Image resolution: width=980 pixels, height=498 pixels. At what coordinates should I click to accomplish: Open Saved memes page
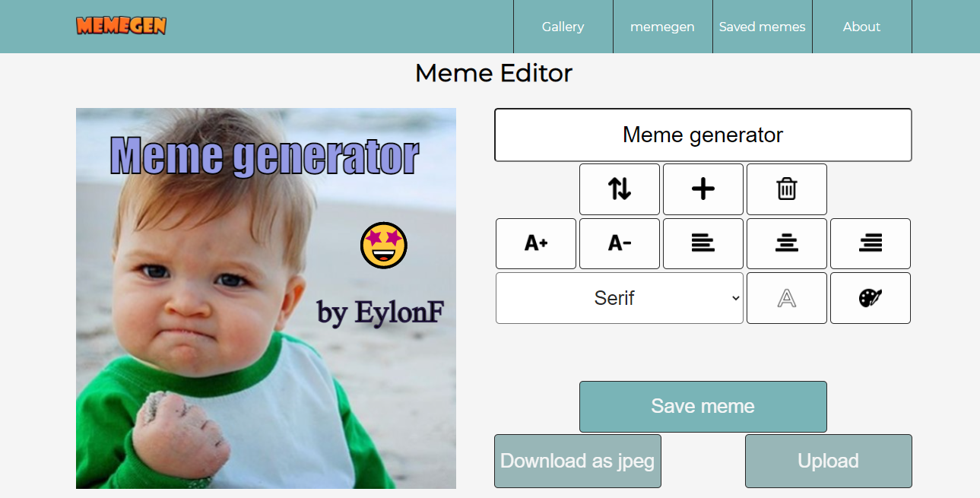pos(763,27)
